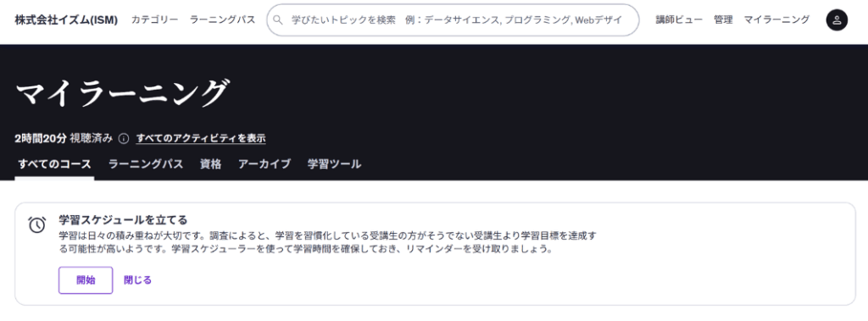Image resolution: width=868 pixels, height=321 pixels.
Task: Focus the 学びたいトピックを検索 search field
Action: tap(453, 20)
